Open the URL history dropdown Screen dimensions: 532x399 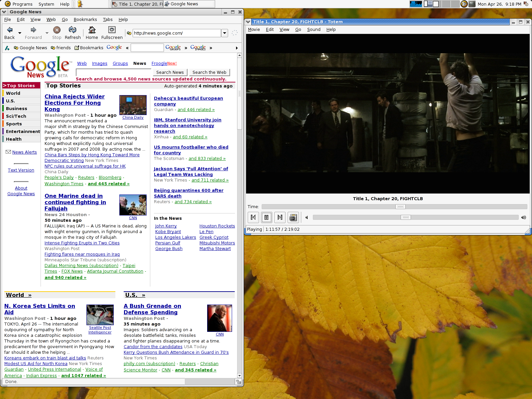pyautogui.click(x=225, y=33)
